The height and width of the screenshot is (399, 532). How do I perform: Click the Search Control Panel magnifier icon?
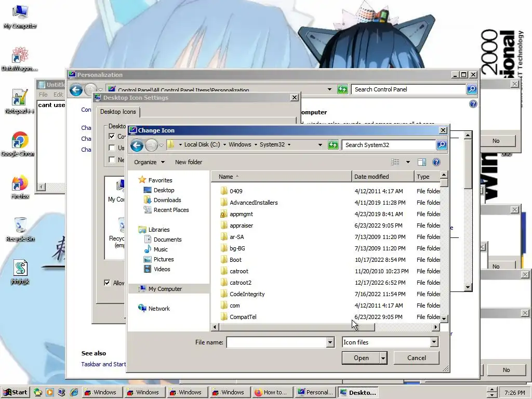472,89
